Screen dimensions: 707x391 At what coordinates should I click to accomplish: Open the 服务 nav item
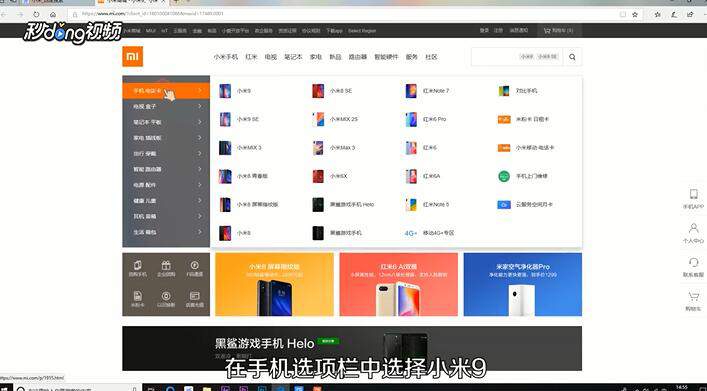(x=412, y=57)
